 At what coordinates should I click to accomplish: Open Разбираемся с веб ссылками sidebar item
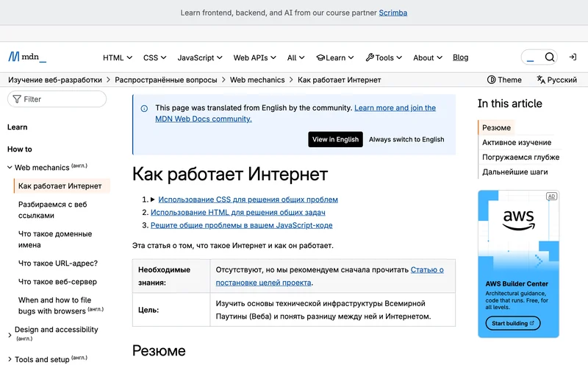coord(52,210)
